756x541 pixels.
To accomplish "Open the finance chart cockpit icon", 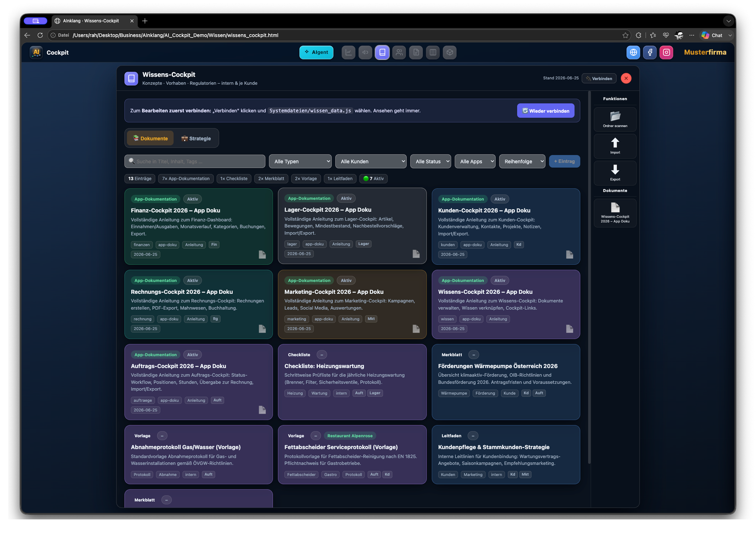I will [349, 52].
